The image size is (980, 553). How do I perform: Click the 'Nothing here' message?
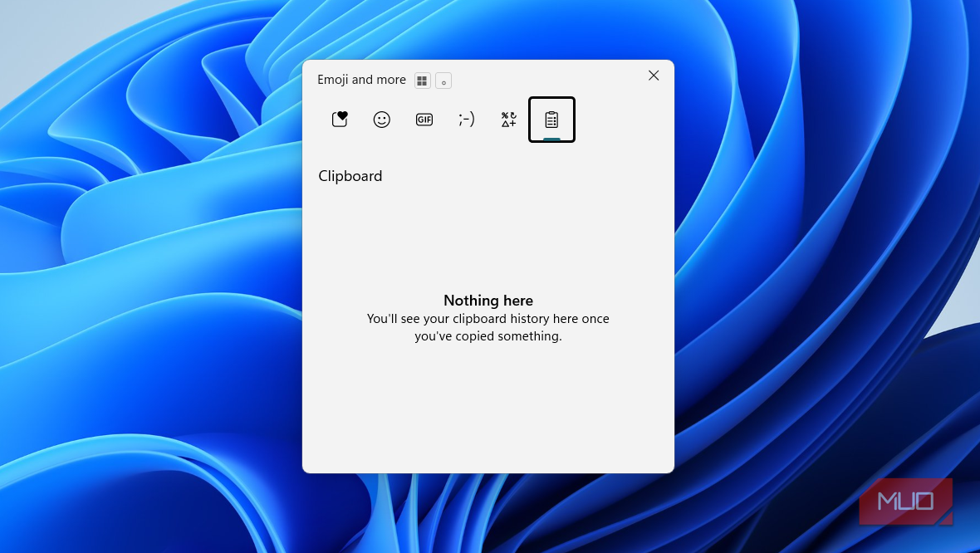488,301
